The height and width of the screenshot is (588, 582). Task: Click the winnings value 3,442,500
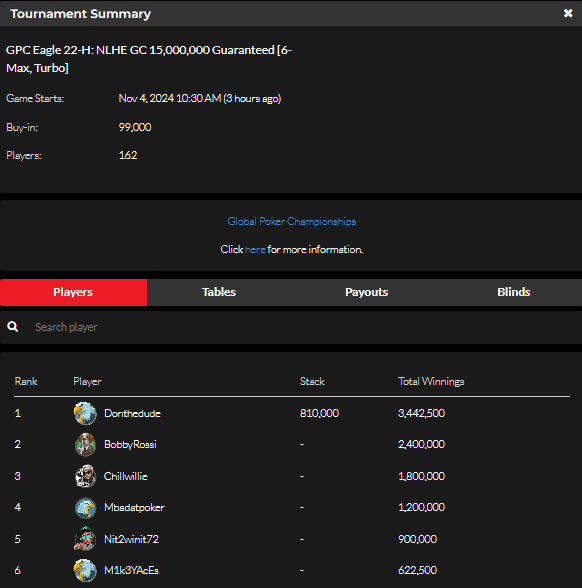coord(421,413)
